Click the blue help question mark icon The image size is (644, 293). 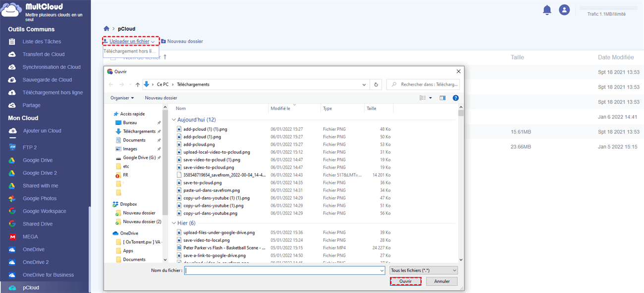click(x=455, y=98)
